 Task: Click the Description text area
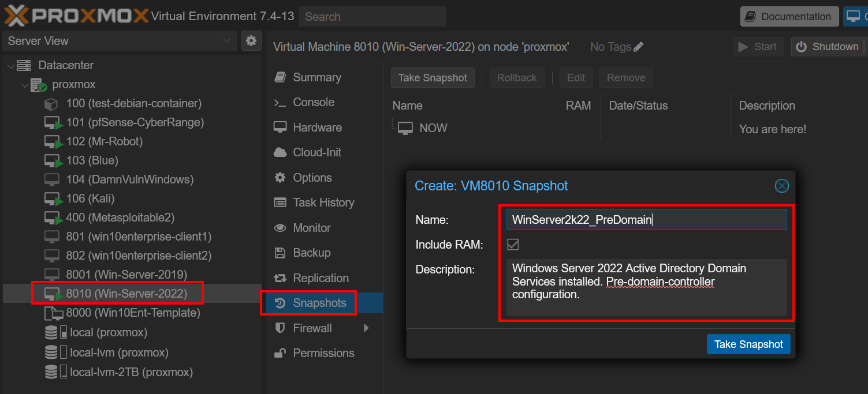[646, 287]
